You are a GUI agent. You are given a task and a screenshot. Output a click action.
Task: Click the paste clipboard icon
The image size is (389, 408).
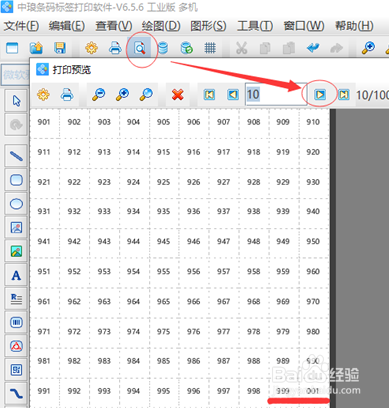289,48
